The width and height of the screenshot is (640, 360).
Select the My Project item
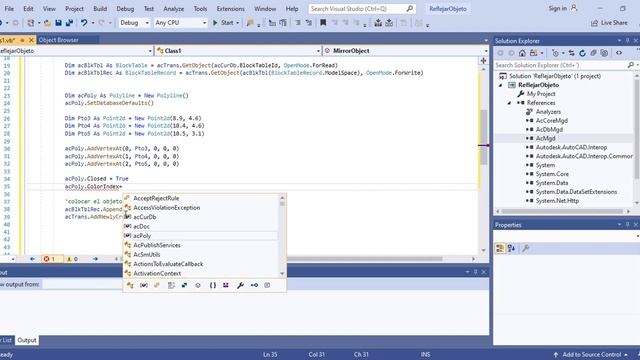click(541, 94)
